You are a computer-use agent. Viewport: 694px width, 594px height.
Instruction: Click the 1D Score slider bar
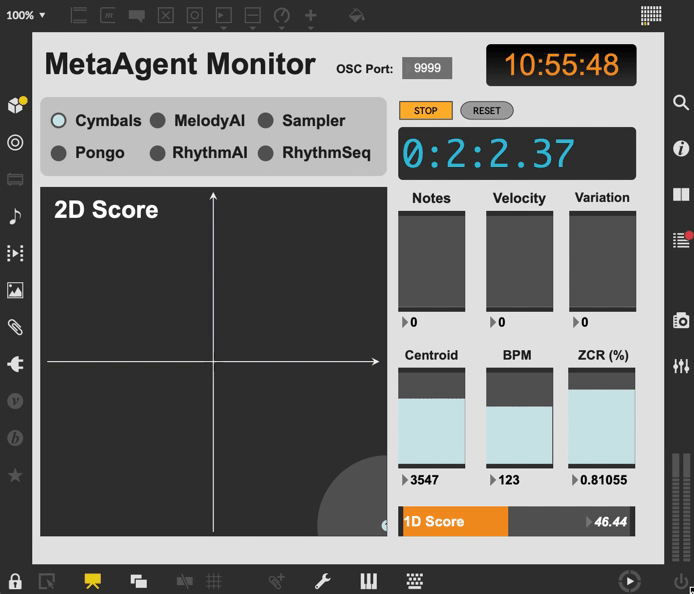point(516,522)
